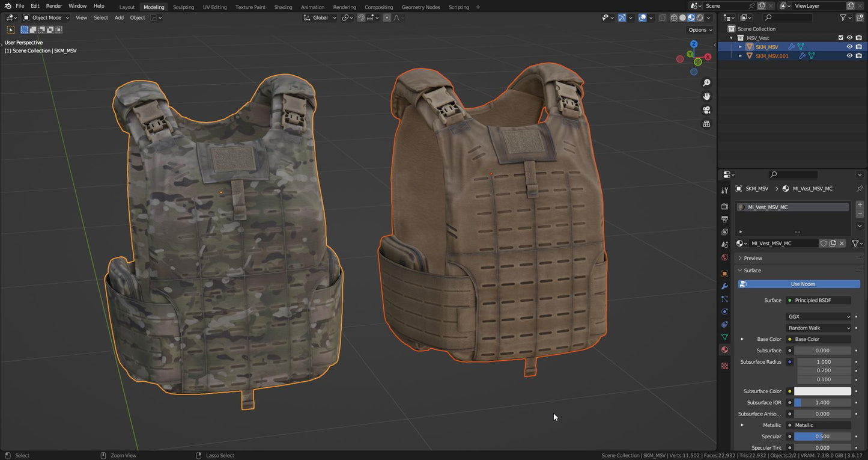Toggle Snapping magnet in the header
This screenshot has width=868, height=460.
tap(360, 17)
